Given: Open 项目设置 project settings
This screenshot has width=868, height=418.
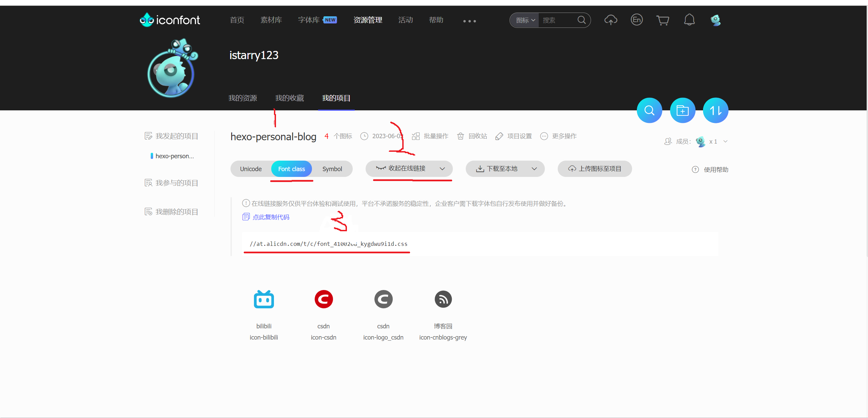Looking at the screenshot, I should (x=514, y=136).
